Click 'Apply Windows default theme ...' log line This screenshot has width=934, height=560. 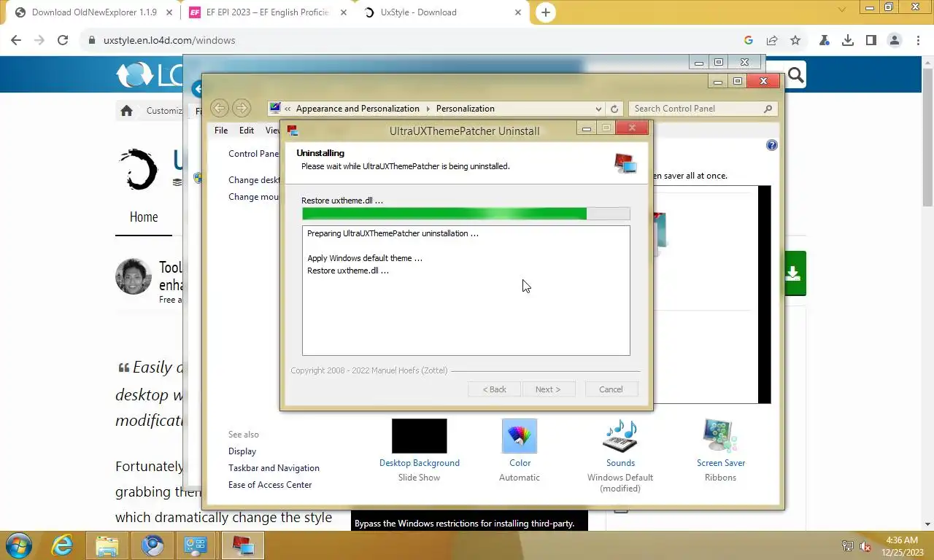pos(365,258)
